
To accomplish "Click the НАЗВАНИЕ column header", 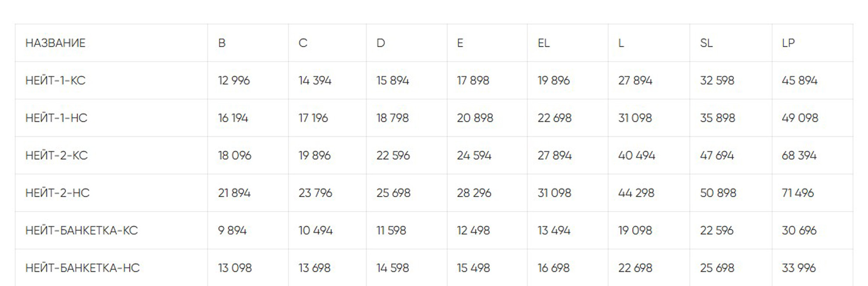I will (x=55, y=43).
